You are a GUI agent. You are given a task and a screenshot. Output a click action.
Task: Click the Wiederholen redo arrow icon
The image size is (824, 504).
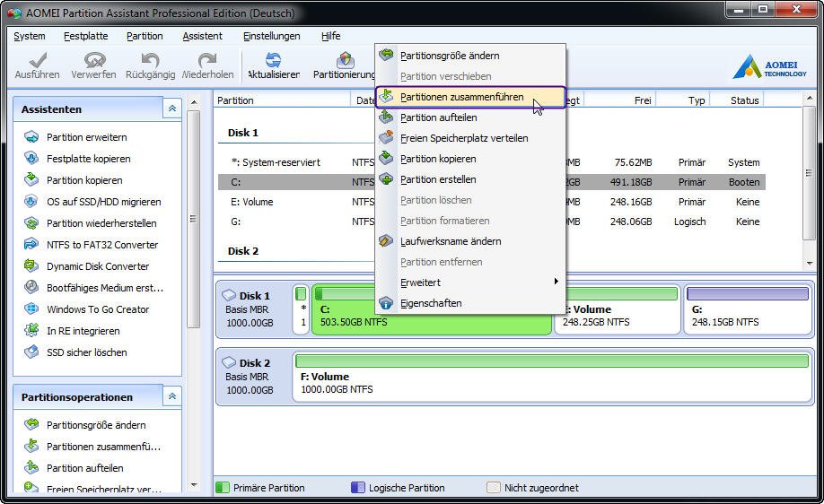(x=207, y=60)
